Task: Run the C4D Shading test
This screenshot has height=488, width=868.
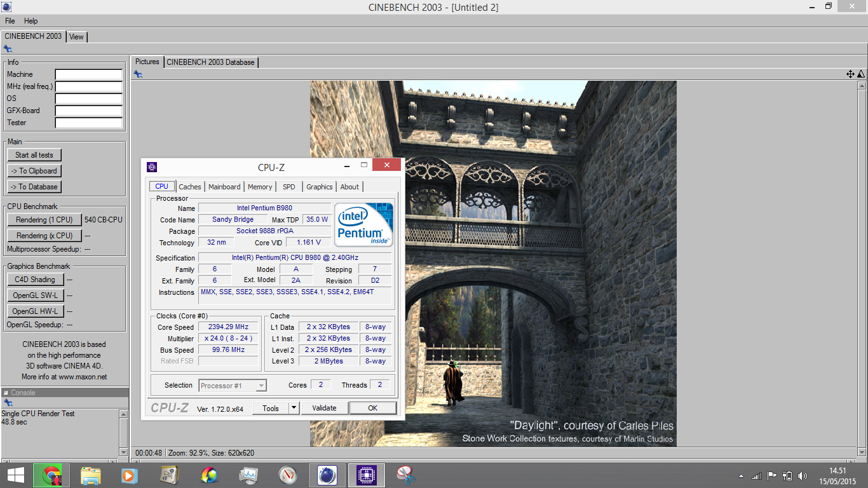Action: click(35, 280)
